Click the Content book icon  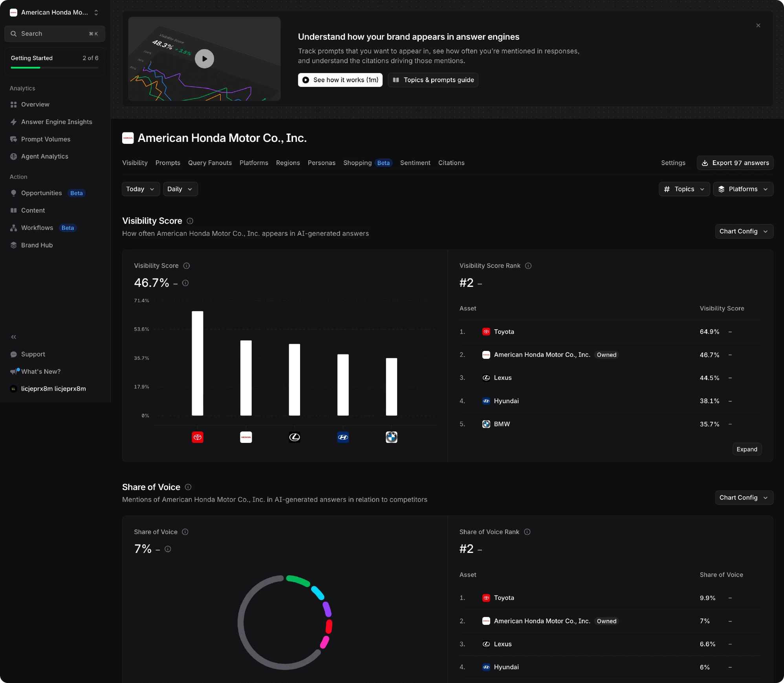pos(14,210)
